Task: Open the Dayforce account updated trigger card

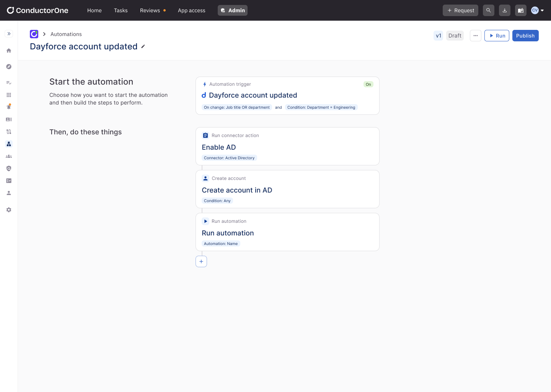Action: (287, 96)
